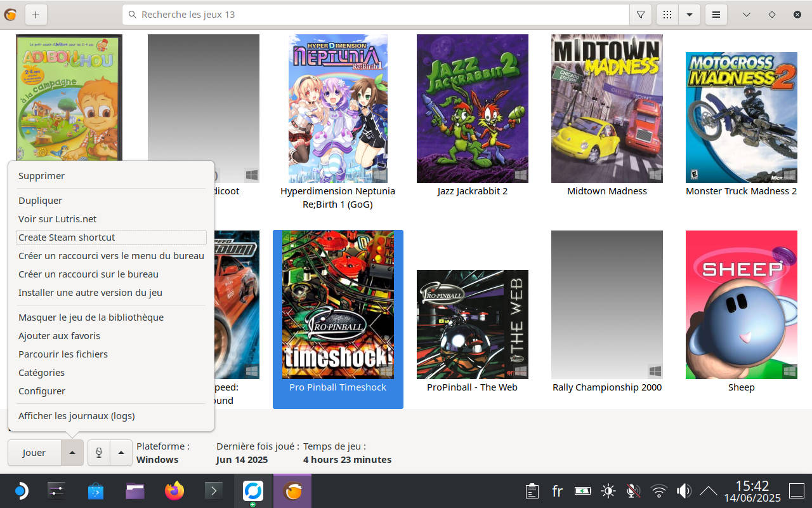Select the Motocross Madness 2 cover image
The width and height of the screenshot is (812, 508).
tap(742, 117)
